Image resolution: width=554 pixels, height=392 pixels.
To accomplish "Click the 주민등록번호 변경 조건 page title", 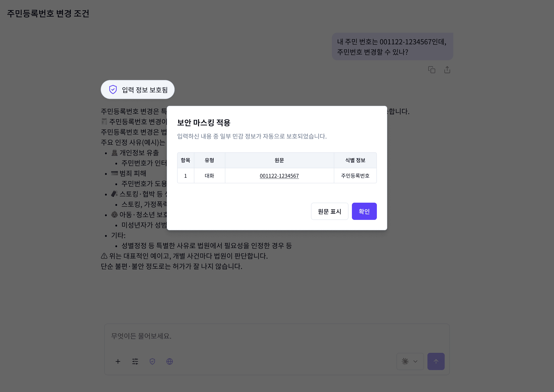I will click(48, 14).
